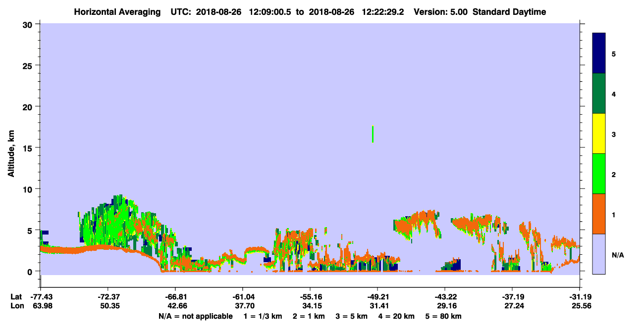The height and width of the screenshot is (330, 644).
Task: Click the latitude value '-43.22'
Action: coord(444,297)
